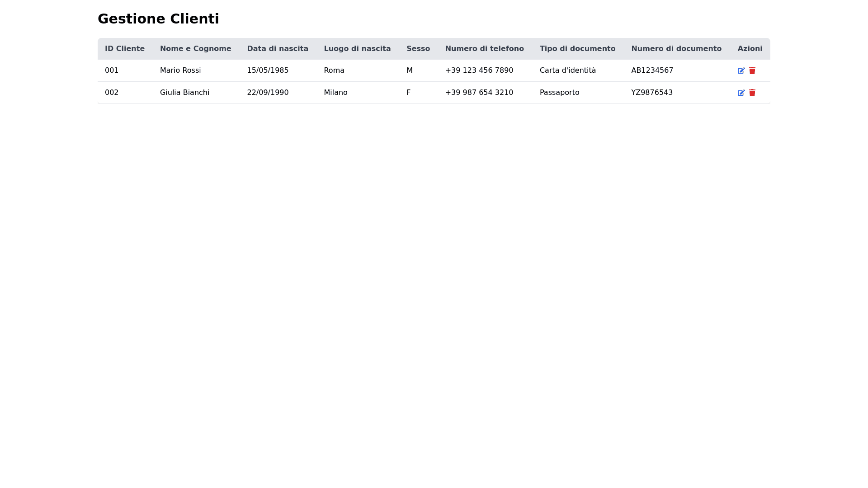Click the Tipo di documento header
The width and height of the screenshot is (868, 488).
[577, 49]
